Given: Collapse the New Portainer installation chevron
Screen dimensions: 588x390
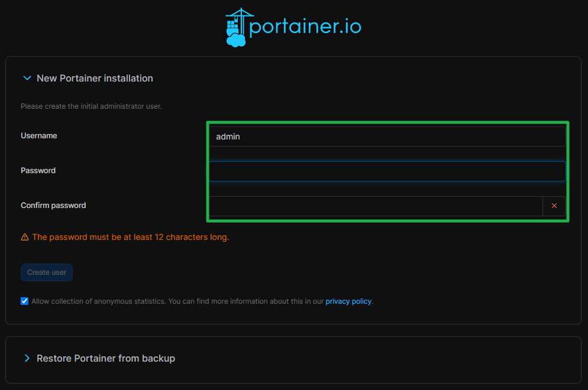Looking at the screenshot, I should click(x=27, y=78).
